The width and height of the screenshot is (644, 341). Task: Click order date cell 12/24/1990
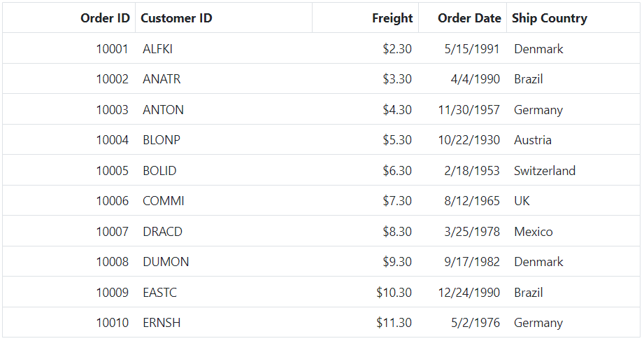[462, 292]
